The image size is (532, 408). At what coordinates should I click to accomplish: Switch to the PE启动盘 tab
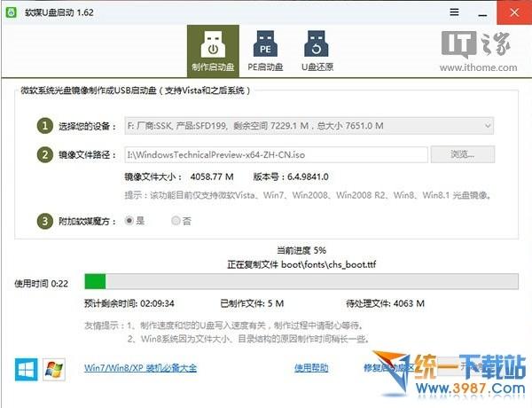(x=265, y=51)
